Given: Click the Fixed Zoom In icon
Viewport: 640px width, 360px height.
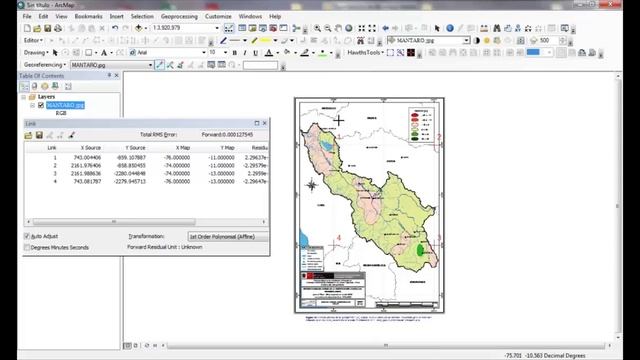Looking at the screenshot, I should pos(362,28).
